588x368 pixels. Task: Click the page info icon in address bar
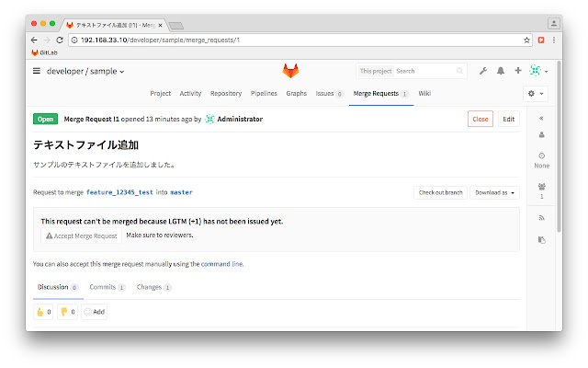click(x=74, y=40)
